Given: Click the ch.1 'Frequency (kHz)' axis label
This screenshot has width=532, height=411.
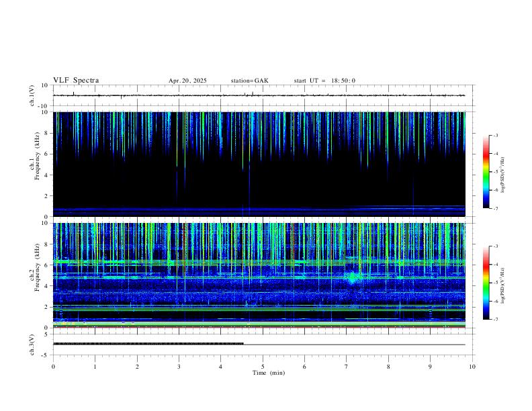Looking at the screenshot, I should [37, 156].
